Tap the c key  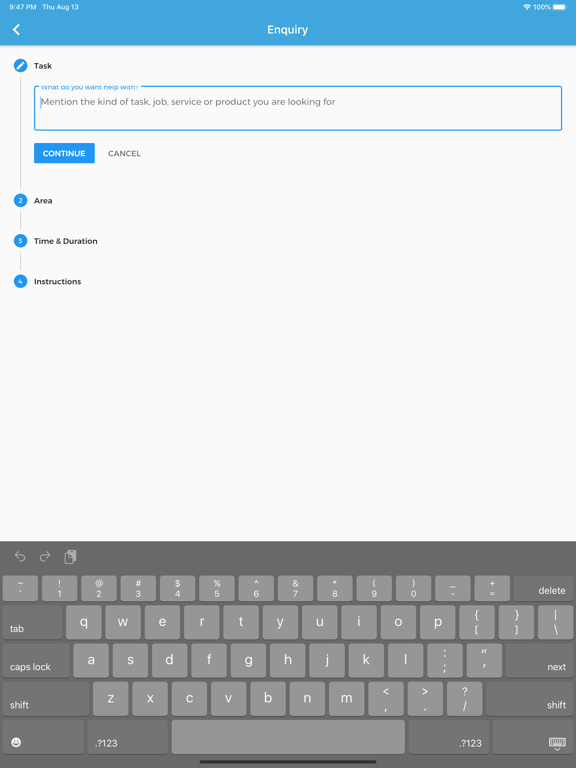(189, 698)
